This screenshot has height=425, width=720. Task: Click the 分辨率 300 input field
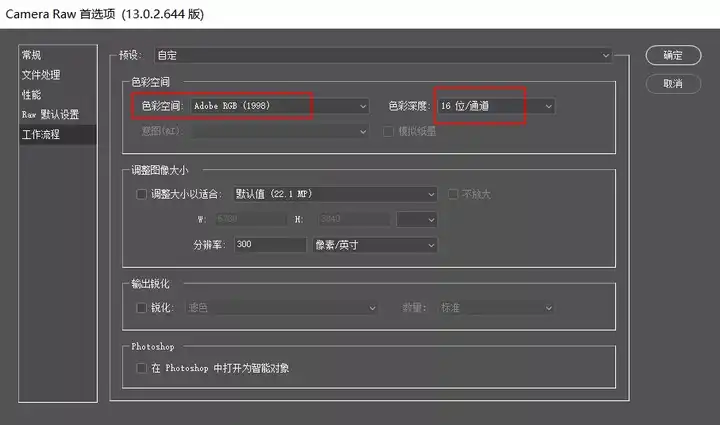click(270, 245)
